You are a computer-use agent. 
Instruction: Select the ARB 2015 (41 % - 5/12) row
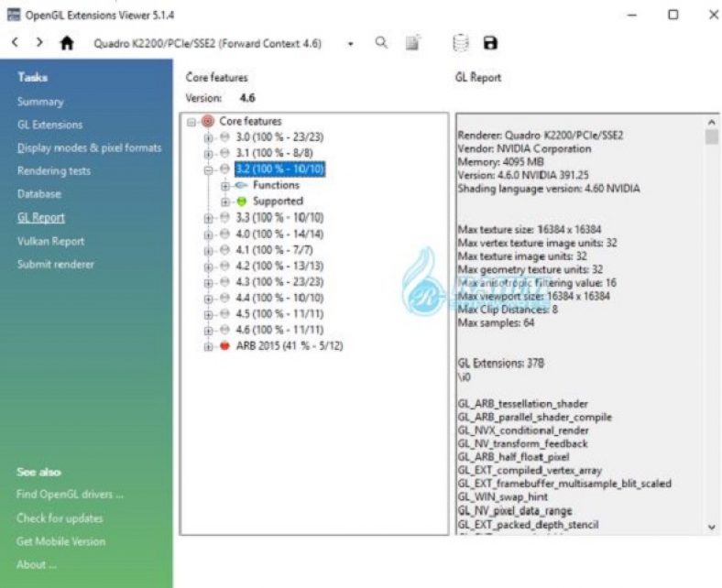coord(290,346)
